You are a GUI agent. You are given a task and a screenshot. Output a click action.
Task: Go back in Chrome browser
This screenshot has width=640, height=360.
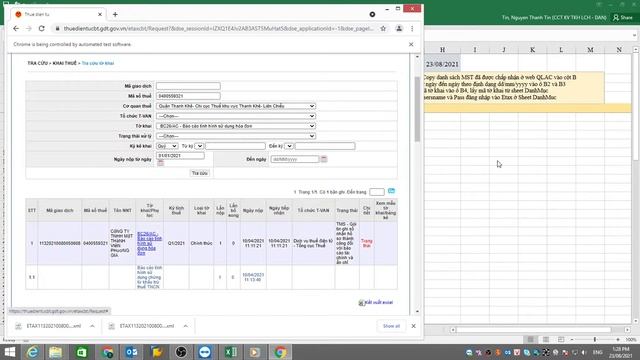pos(16,29)
